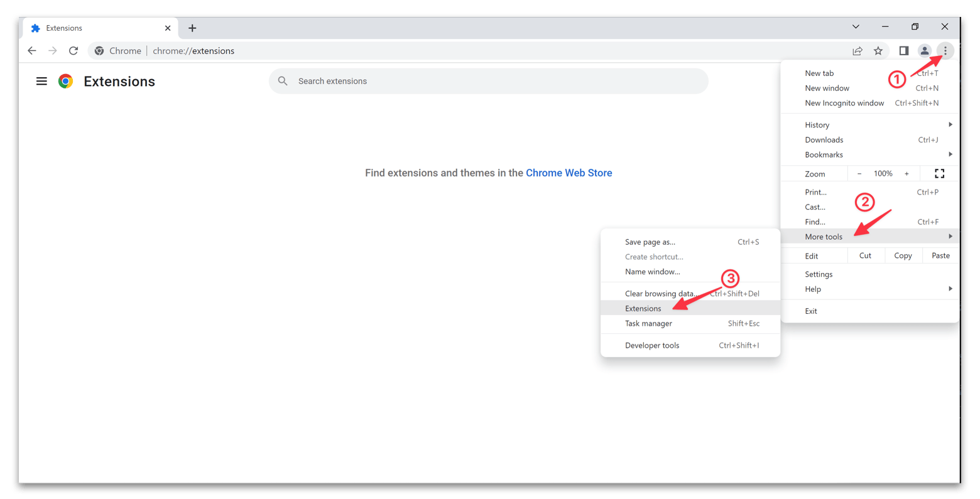The height and width of the screenshot is (499, 980).
Task: Click the Search extensions field
Action: [489, 81]
